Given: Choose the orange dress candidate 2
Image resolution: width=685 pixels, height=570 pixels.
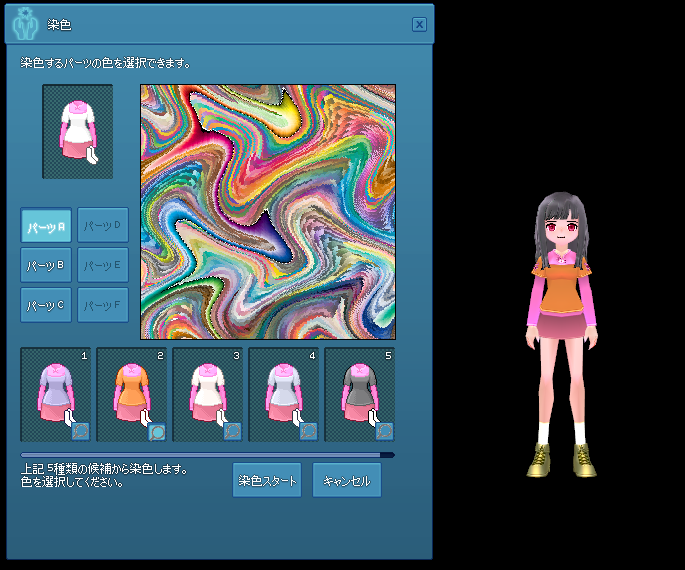Looking at the screenshot, I should coord(131,394).
